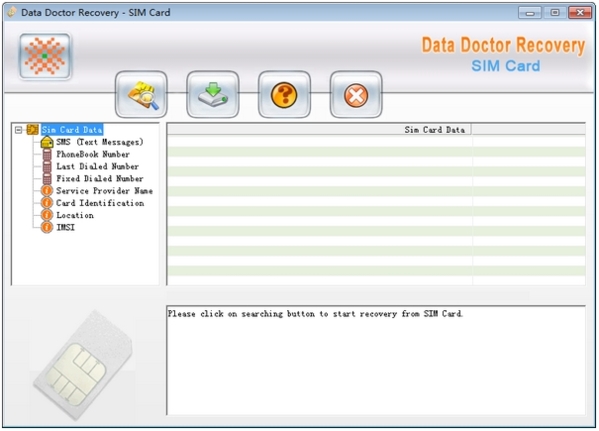Viewport: 599px width, 431px height.
Task: Start SIM card search with magnifier button
Action: [141, 94]
